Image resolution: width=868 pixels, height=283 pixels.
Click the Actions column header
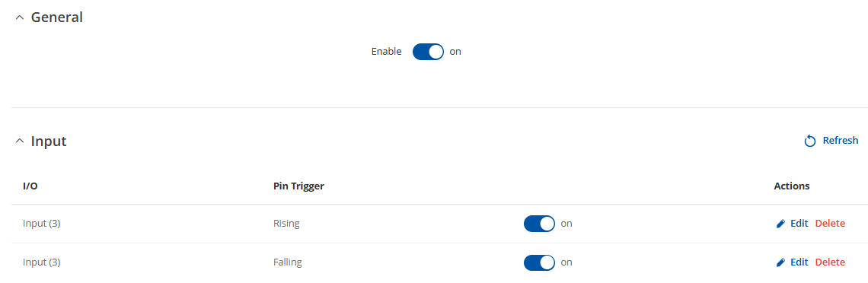point(792,186)
